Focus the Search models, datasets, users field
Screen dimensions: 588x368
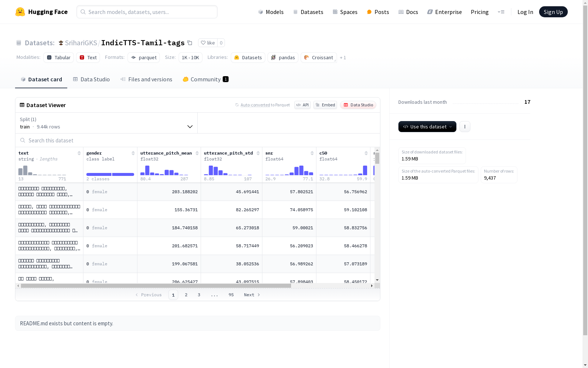(x=147, y=12)
